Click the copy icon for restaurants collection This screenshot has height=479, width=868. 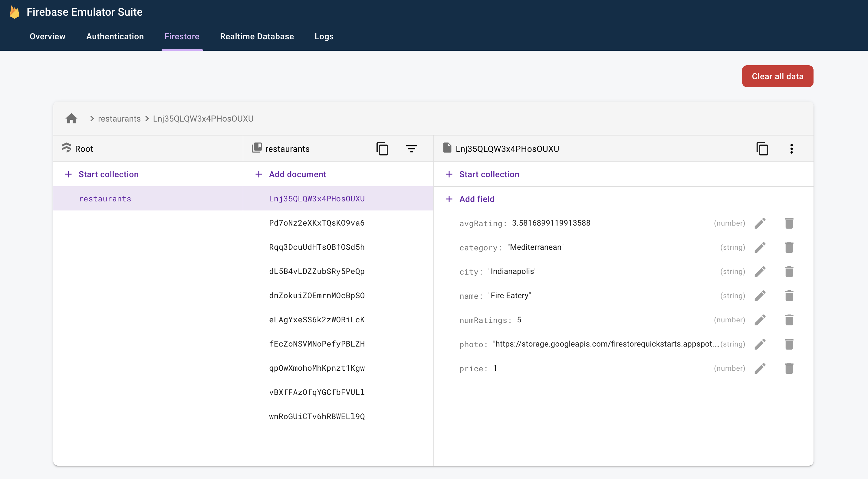click(382, 149)
